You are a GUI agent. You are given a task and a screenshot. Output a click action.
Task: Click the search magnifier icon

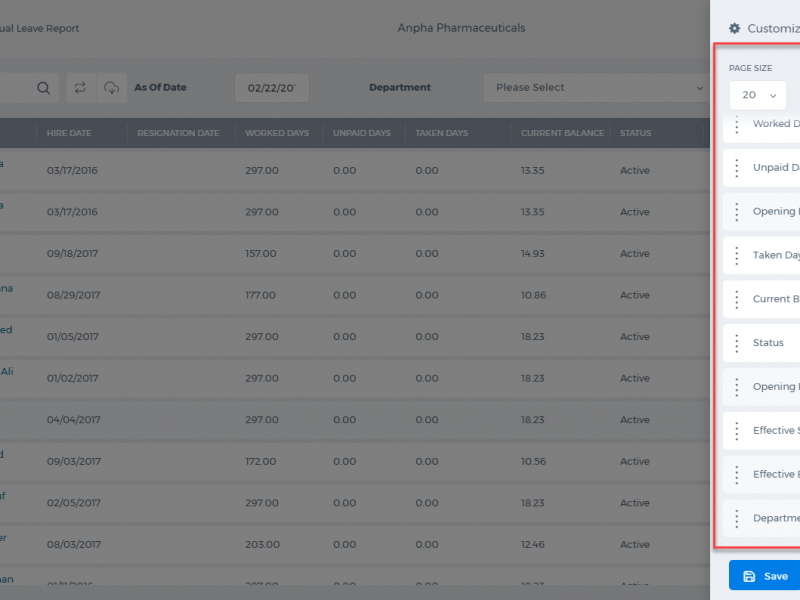tap(43, 88)
